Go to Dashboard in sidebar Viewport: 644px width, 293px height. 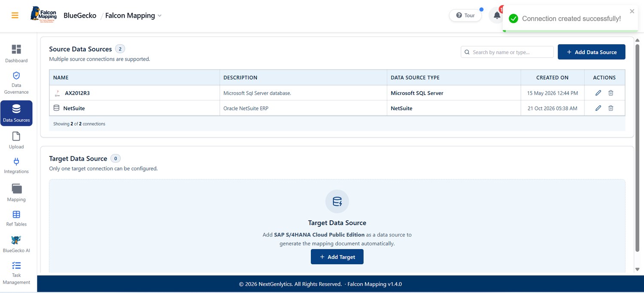tap(16, 54)
